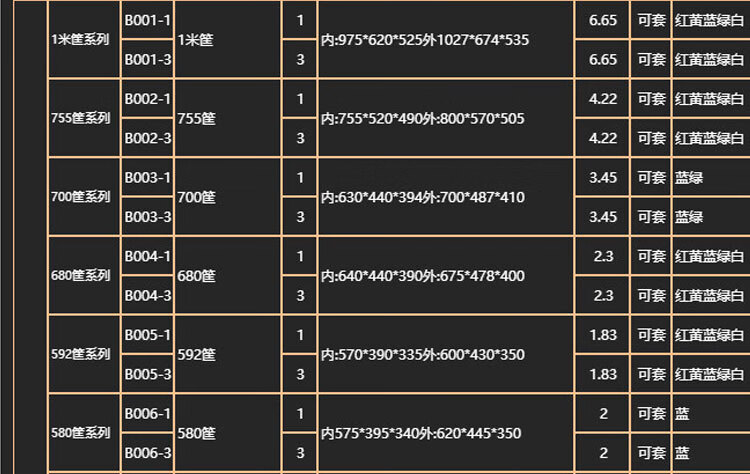Click the 592筐系列 series cell
The height and width of the screenshot is (474, 750).
[x=80, y=354]
